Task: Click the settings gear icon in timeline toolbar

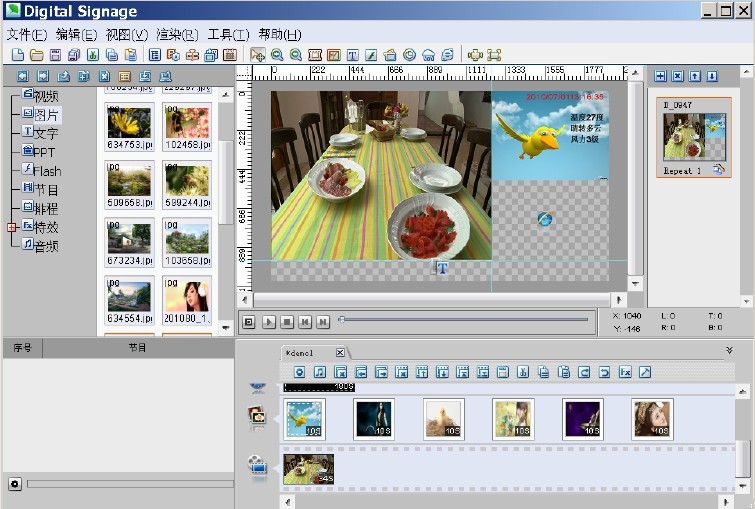Action: [299, 372]
